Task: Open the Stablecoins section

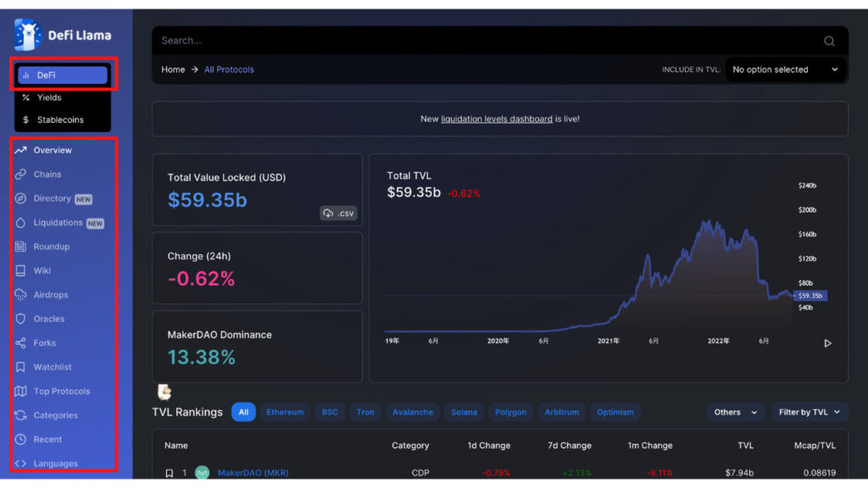Action: pos(63,119)
